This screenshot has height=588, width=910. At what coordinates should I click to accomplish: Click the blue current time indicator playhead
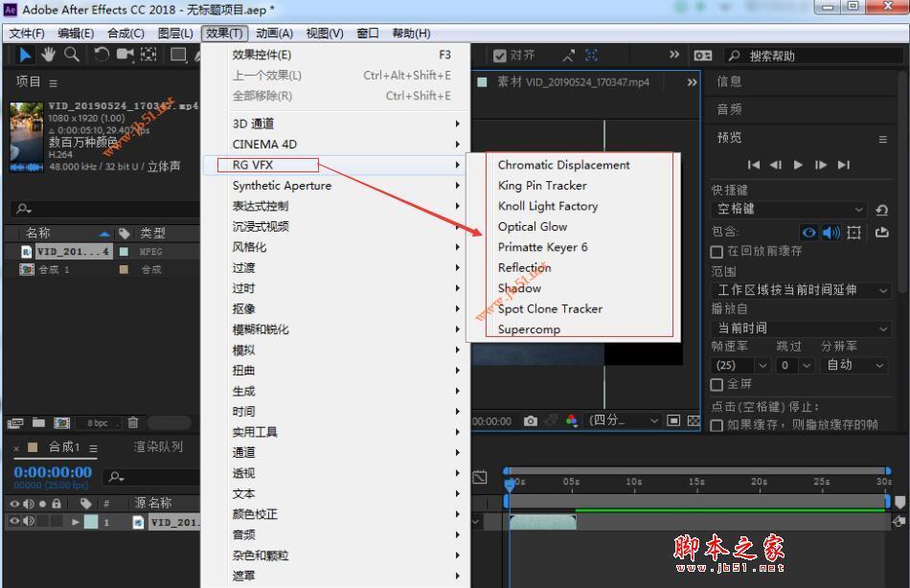pyautogui.click(x=510, y=484)
